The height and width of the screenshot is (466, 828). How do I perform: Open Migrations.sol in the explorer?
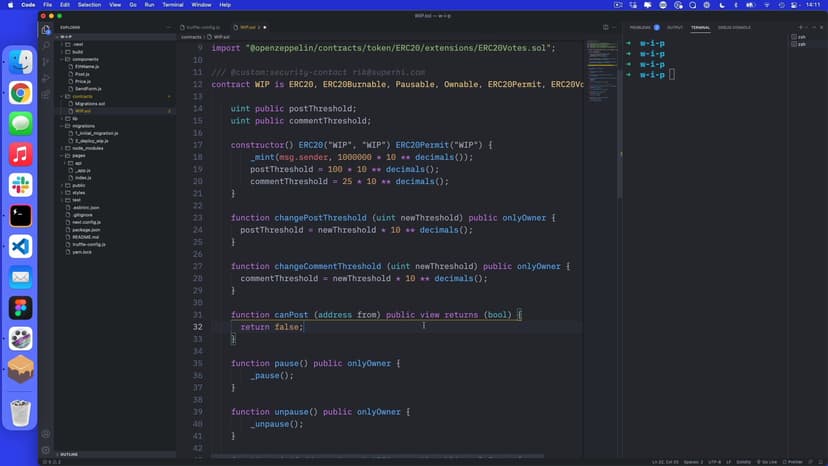click(90, 103)
